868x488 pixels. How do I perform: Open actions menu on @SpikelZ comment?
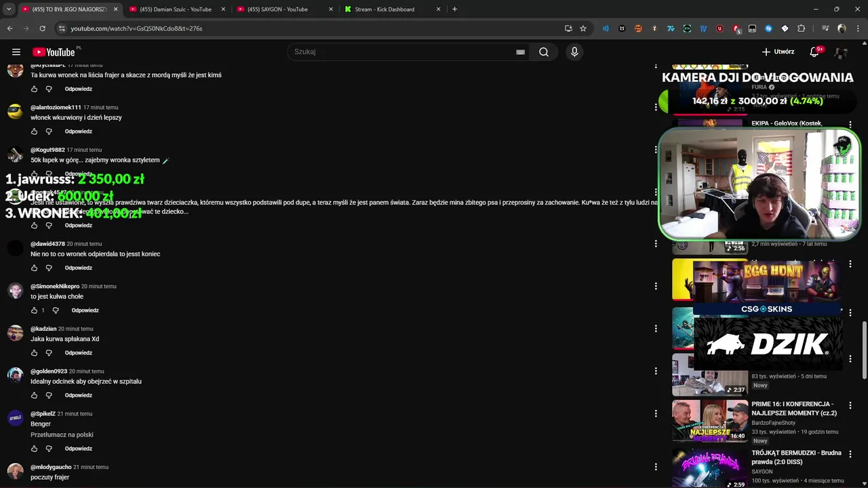point(656,413)
